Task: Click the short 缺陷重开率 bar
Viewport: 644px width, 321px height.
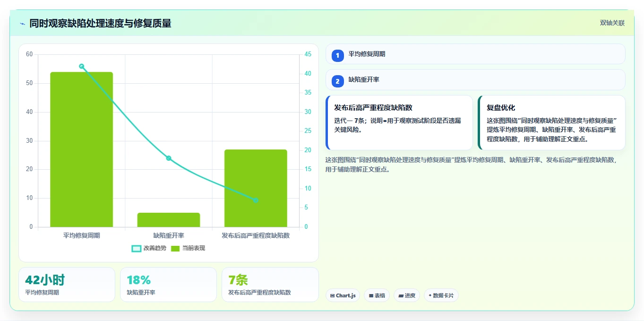Action: click(169, 220)
